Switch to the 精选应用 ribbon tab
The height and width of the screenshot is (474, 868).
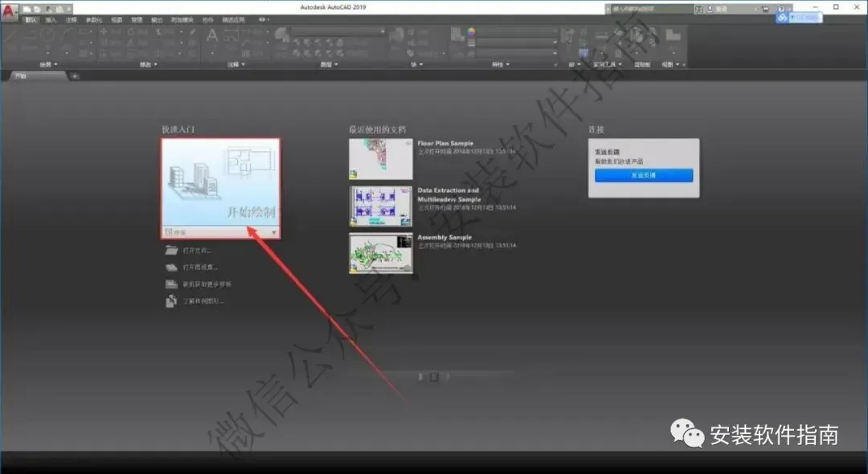234,20
